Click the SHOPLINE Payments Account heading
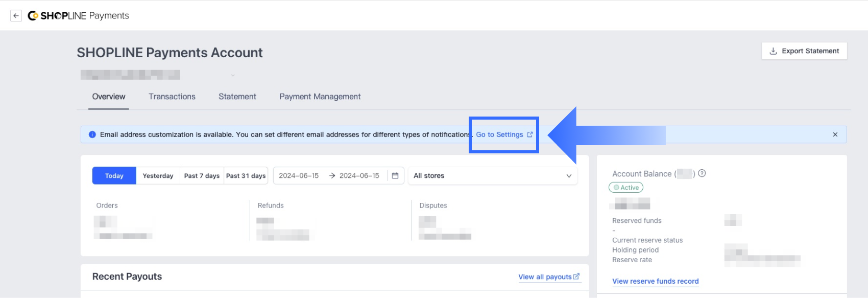This screenshot has width=868, height=298. click(170, 53)
